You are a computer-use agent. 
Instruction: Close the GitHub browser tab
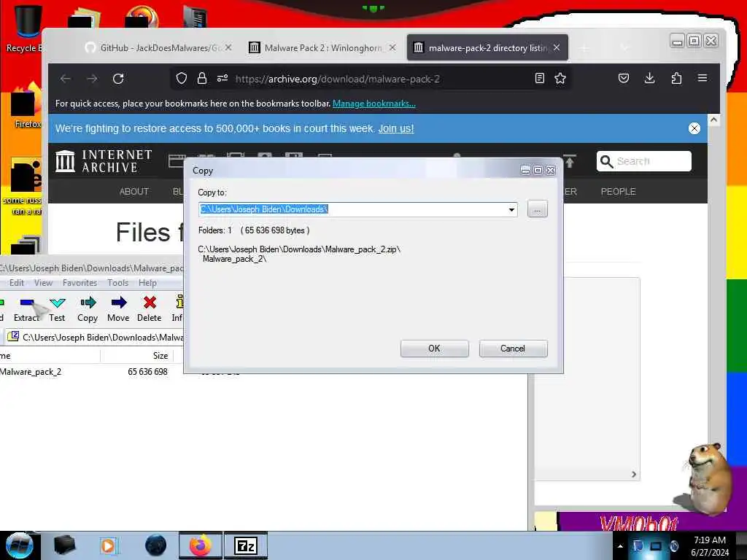pyautogui.click(x=228, y=47)
